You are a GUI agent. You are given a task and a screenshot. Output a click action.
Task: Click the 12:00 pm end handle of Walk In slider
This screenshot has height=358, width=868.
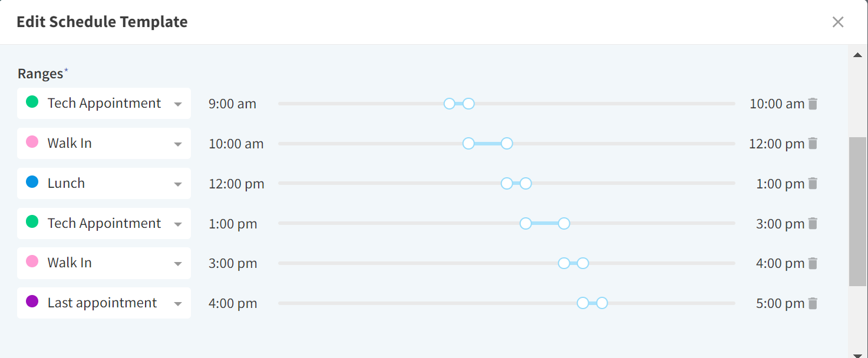507,143
